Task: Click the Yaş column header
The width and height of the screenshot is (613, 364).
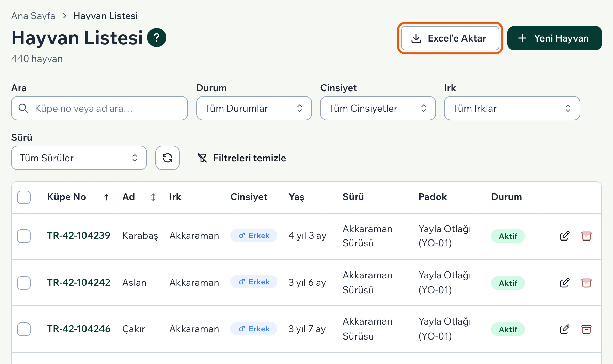Action: [296, 197]
